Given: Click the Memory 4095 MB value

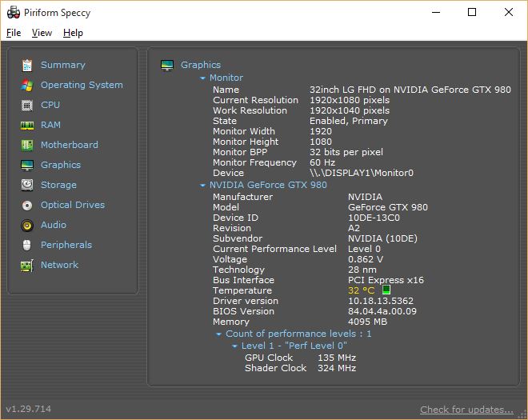Looking at the screenshot, I should [367, 322].
